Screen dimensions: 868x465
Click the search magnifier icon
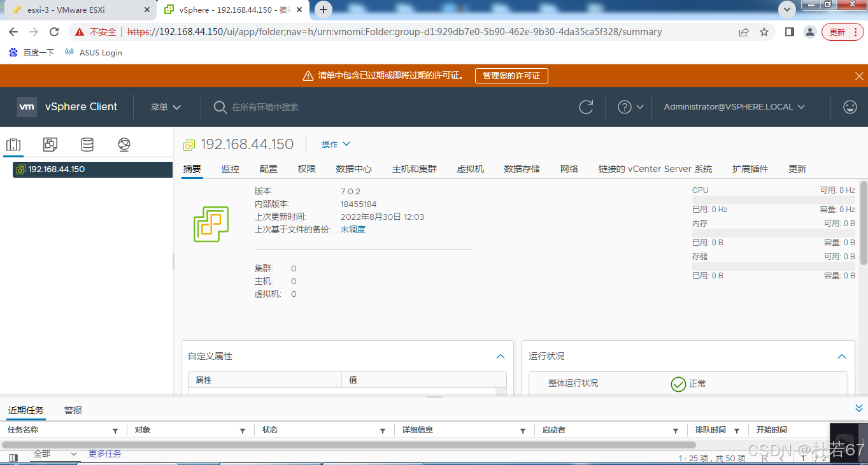pos(220,107)
